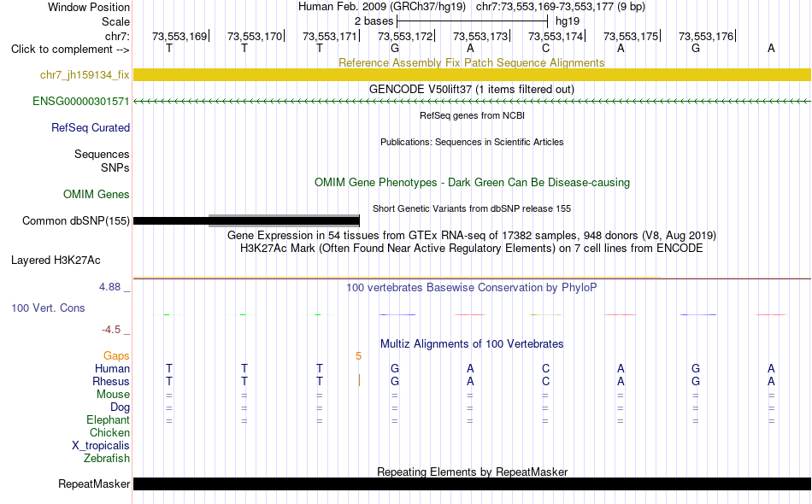Screen dimensions: 812x504
Task: Click the GTEx Gene Expression track title
Action: click(x=472, y=236)
